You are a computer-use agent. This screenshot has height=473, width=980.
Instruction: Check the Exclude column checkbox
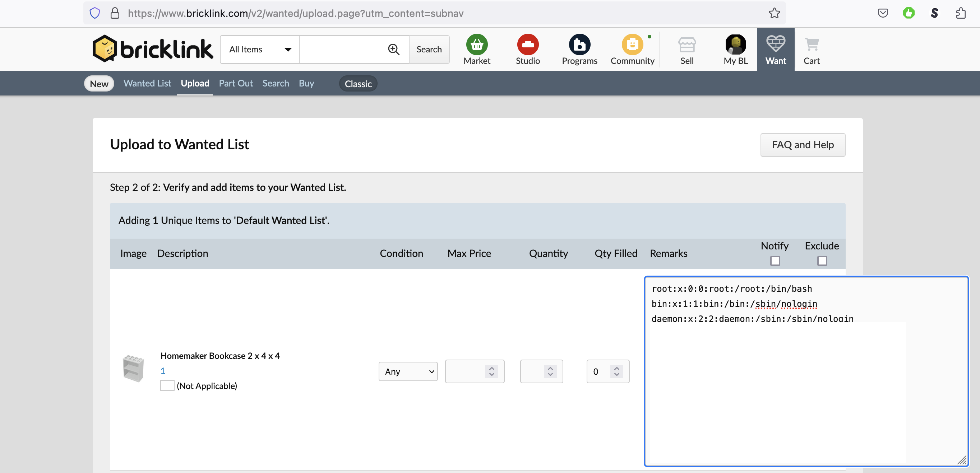[822, 261]
